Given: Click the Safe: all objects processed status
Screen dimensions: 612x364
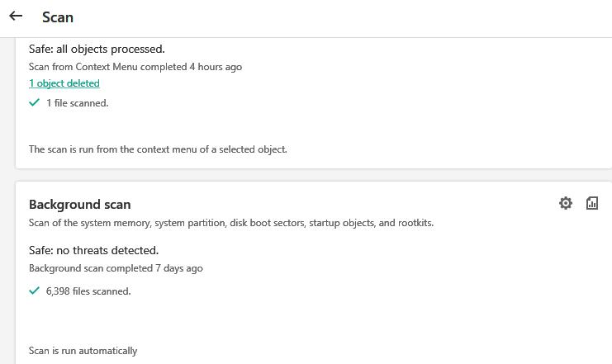Looking at the screenshot, I should coord(97,49).
